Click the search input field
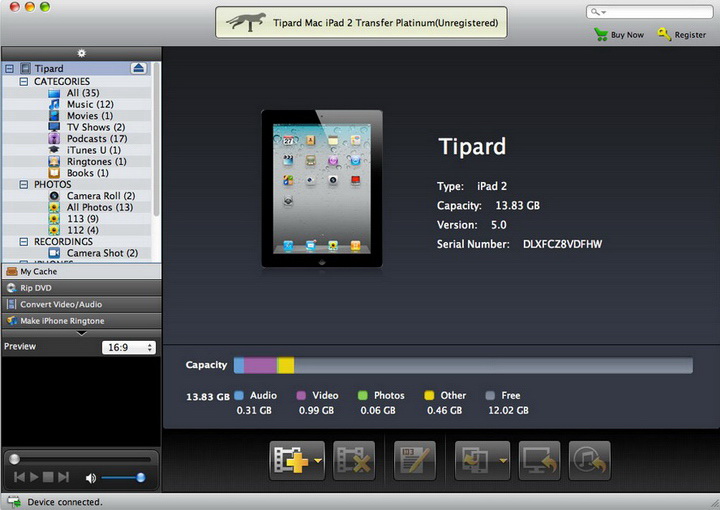Screen dimensions: 720x510 (649, 11)
